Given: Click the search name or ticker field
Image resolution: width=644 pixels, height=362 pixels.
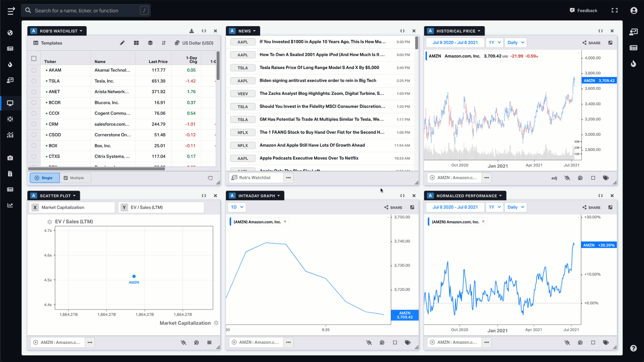Looking at the screenshot, I should (86, 10).
